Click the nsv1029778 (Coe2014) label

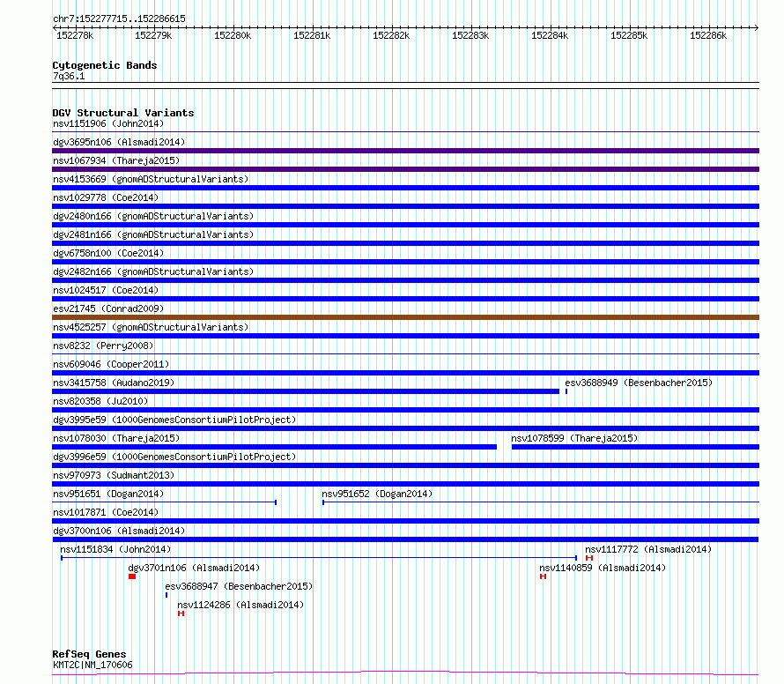106,197
